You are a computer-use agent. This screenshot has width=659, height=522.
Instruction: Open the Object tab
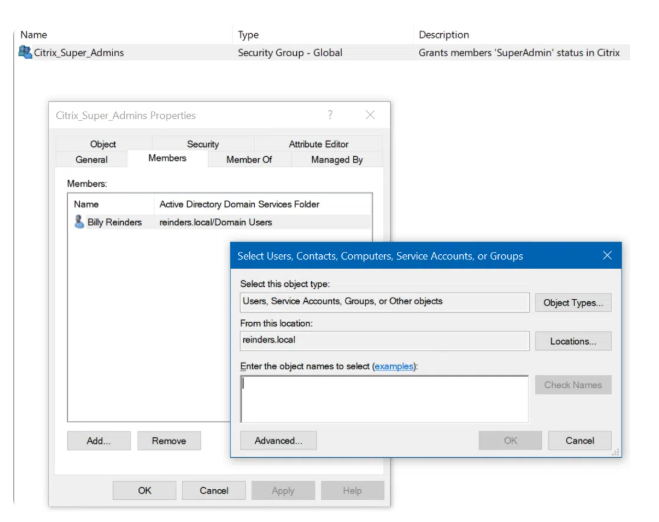click(103, 144)
